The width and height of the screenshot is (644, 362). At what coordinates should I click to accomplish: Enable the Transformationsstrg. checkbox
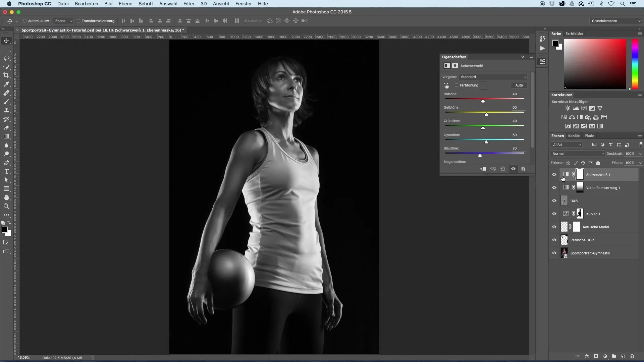[78, 21]
